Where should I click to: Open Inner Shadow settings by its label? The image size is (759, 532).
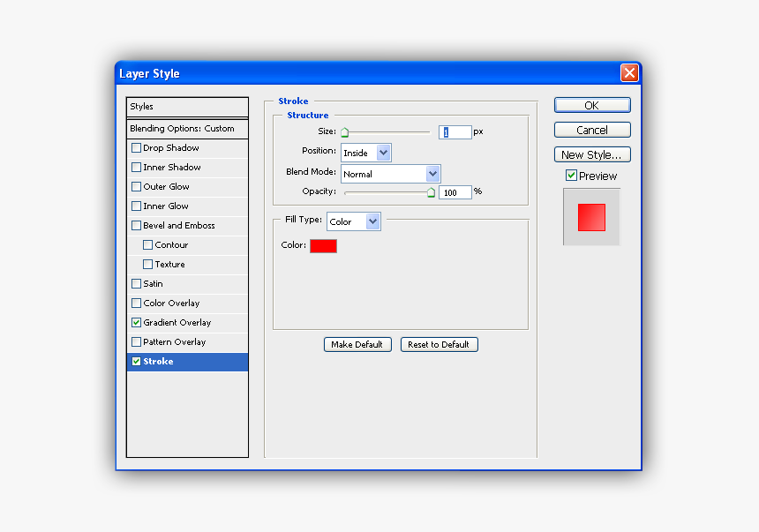pos(172,167)
